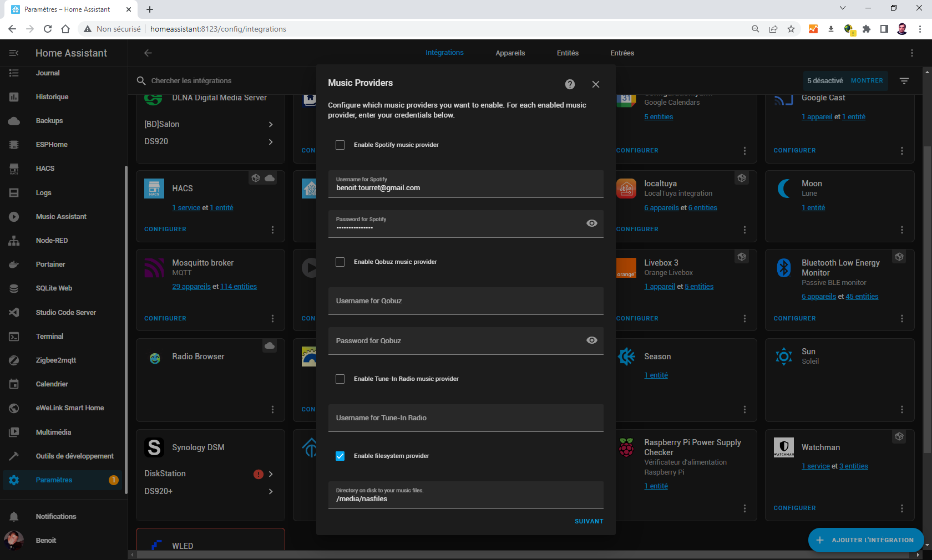Click Username for Spotify field
Viewport: 932px width, 560px height.
pyautogui.click(x=465, y=184)
